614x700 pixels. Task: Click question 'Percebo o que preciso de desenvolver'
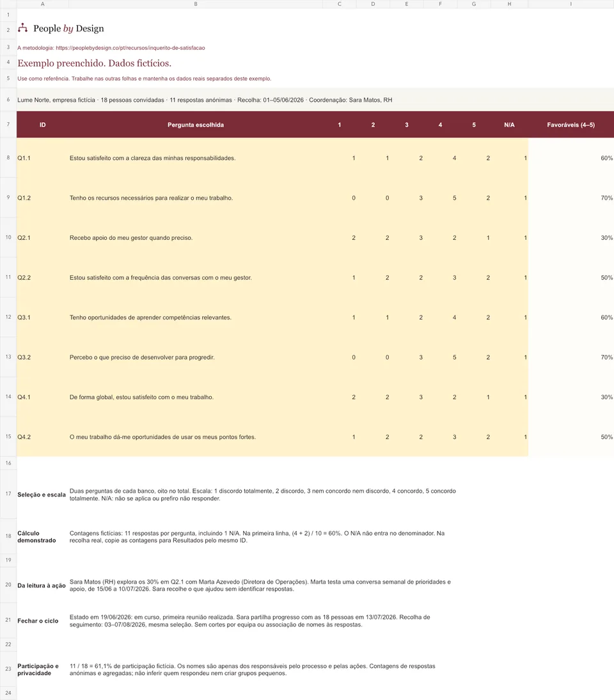(x=142, y=357)
